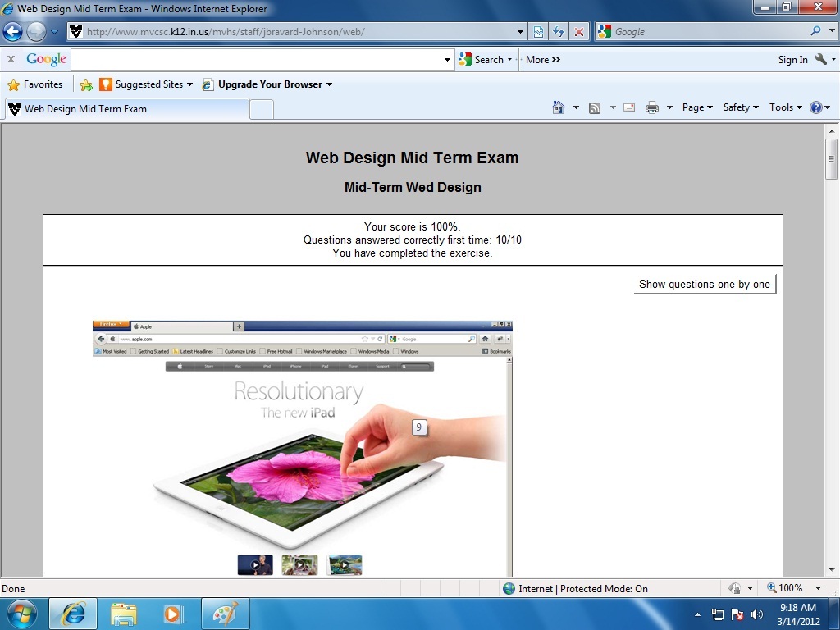The height and width of the screenshot is (630, 840).
Task: Open the Home page icon
Action: click(559, 107)
